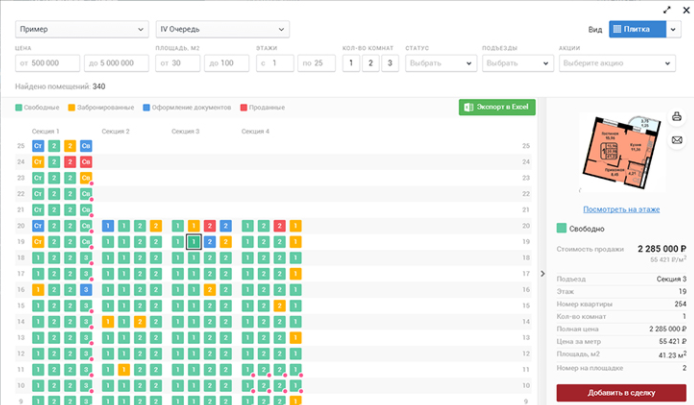
Task: Click the print icon beside the floor plan
Action: point(676,116)
